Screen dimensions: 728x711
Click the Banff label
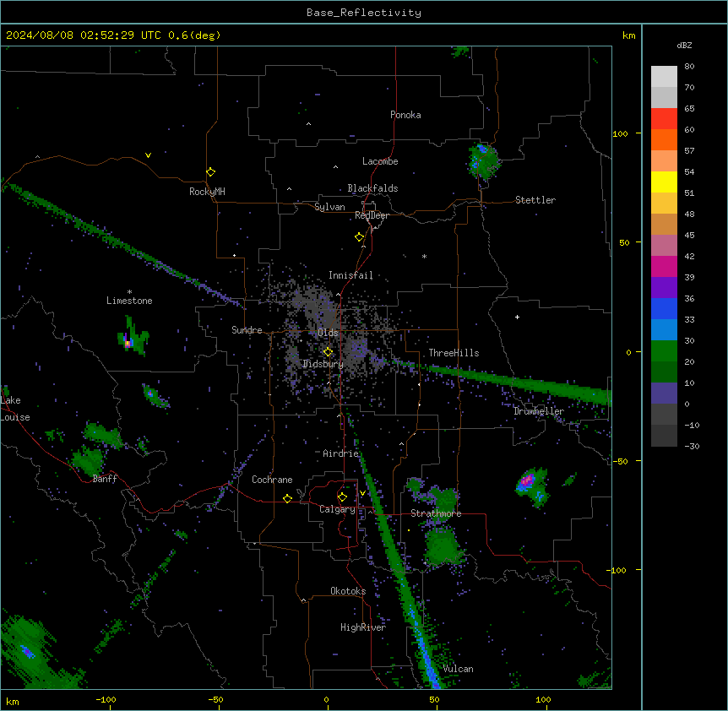[x=105, y=479]
